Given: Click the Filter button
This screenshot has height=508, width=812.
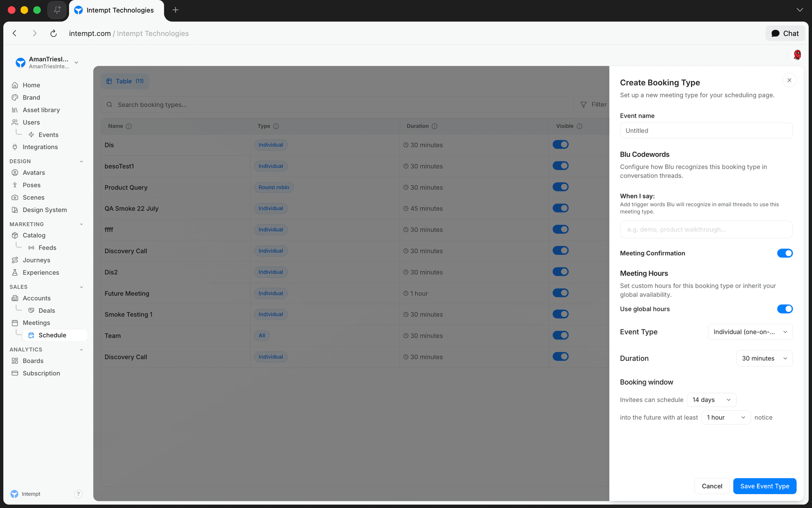Looking at the screenshot, I should (x=594, y=104).
